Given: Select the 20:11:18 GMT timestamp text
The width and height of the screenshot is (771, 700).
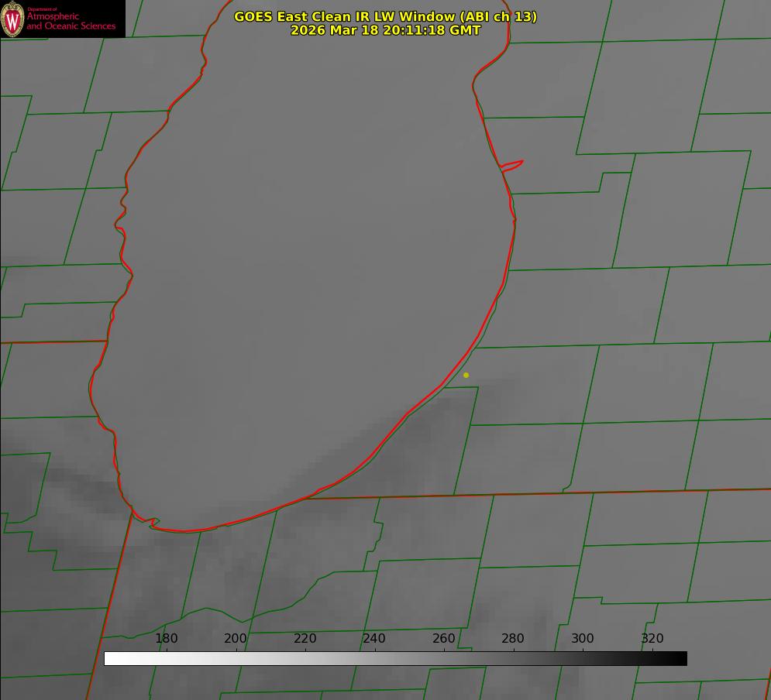Looking at the screenshot, I should 385,30.
